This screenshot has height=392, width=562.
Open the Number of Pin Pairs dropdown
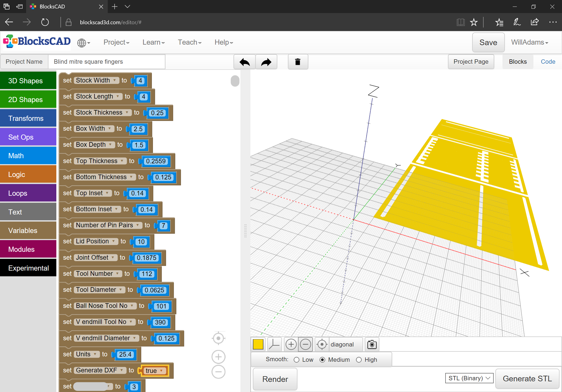pyautogui.click(x=108, y=225)
